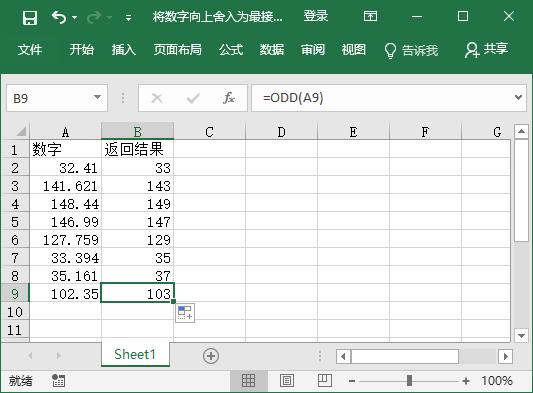
Task: Open Insert Function fx dialog
Action: click(x=229, y=98)
